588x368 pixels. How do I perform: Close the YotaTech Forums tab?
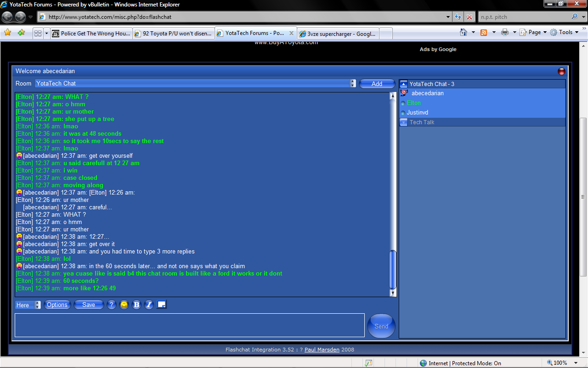tap(291, 33)
